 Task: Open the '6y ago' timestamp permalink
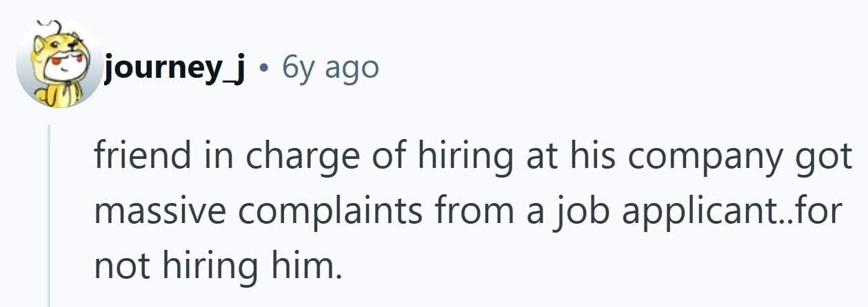(331, 69)
